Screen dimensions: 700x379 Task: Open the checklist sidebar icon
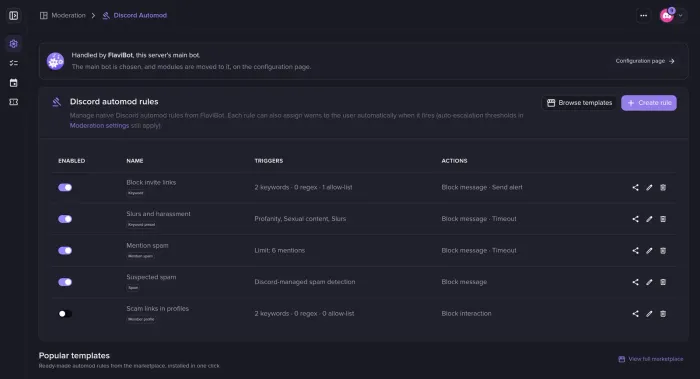point(13,63)
